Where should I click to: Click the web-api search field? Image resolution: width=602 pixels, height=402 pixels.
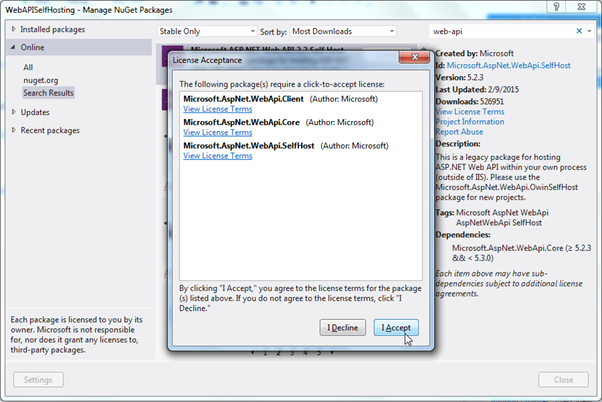[501, 31]
